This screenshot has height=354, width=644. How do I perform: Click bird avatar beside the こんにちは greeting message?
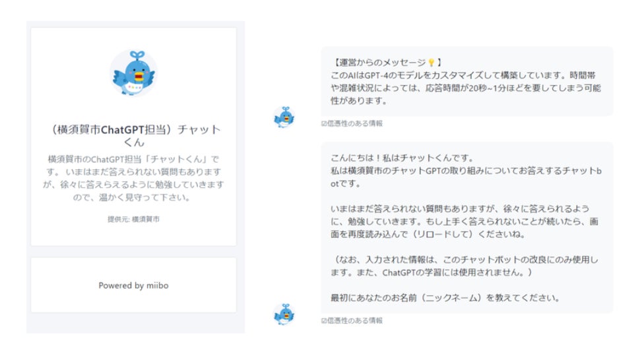click(284, 314)
